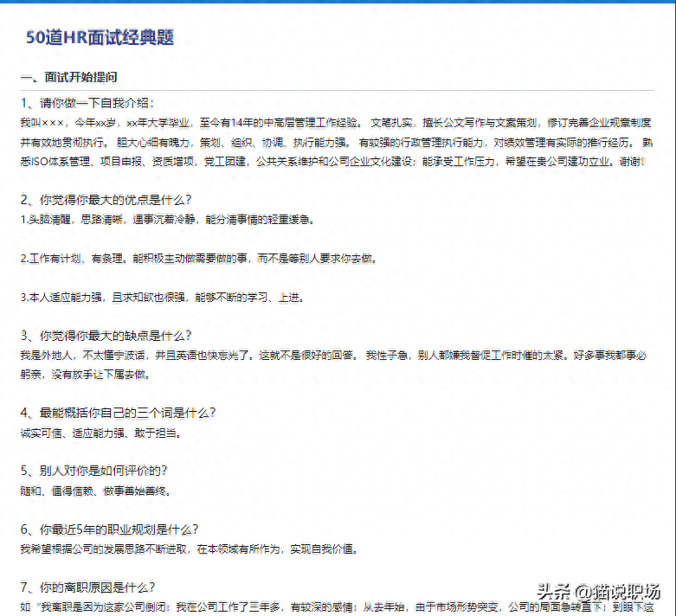The height and width of the screenshot is (616, 676).
Task: Click question "6、你最近5年的职业规划是什么?"
Action: (x=109, y=529)
